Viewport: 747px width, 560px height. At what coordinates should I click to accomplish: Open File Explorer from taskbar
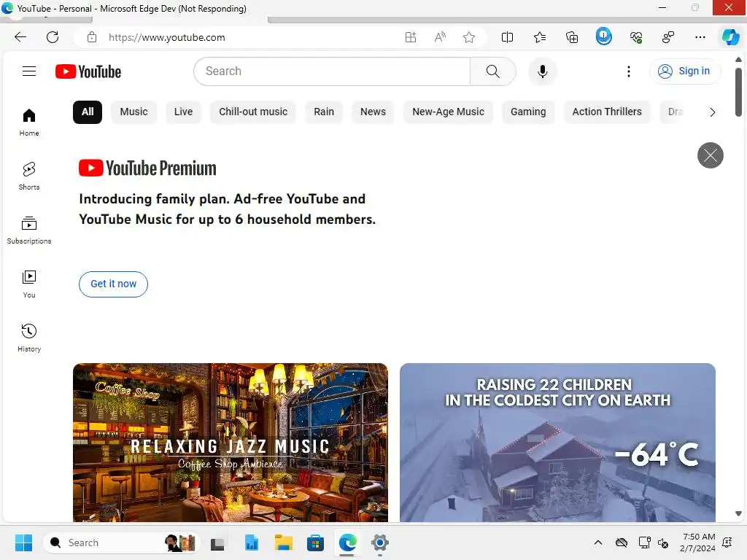point(284,542)
